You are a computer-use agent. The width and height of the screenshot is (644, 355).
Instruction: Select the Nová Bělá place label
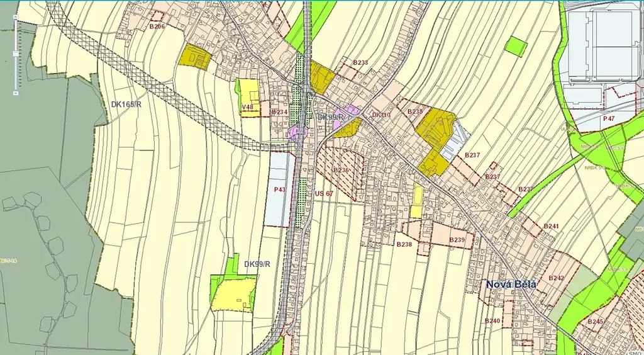(511, 285)
